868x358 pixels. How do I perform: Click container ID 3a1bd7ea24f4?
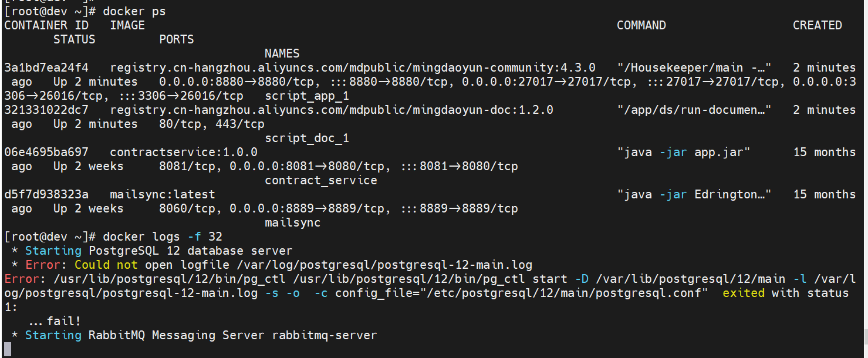pos(46,67)
